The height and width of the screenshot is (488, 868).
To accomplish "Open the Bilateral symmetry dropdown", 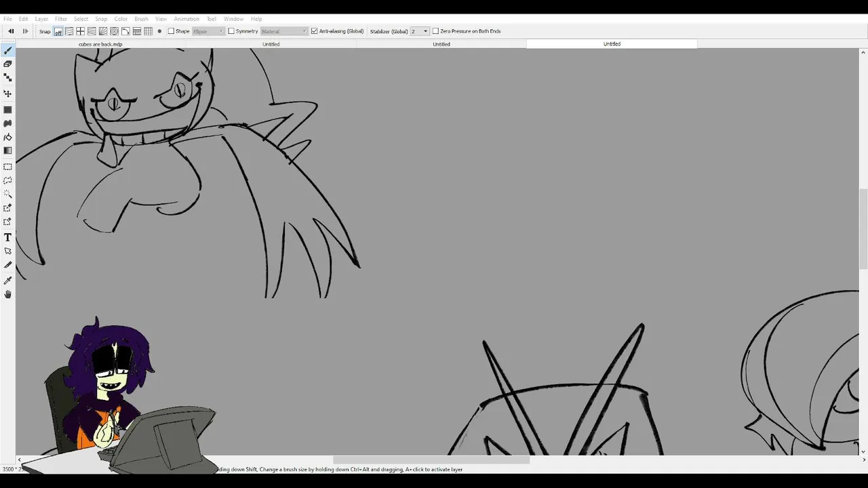I will point(283,31).
